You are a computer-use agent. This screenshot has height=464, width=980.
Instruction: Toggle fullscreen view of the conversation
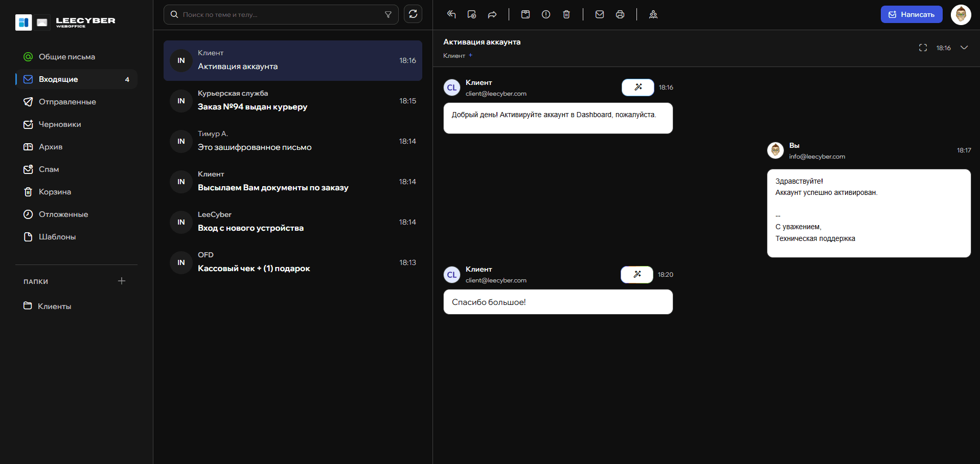click(x=923, y=48)
